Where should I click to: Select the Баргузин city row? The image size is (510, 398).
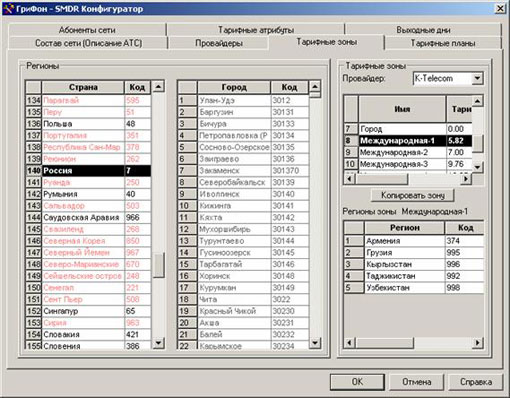(243, 112)
